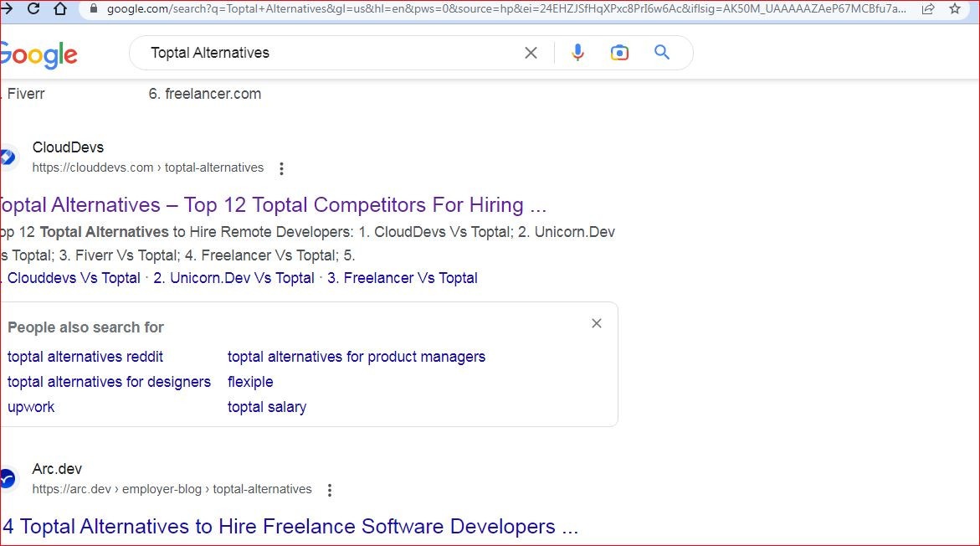The width and height of the screenshot is (980, 546).
Task: Dismiss the People also search for box
Action: (x=596, y=323)
